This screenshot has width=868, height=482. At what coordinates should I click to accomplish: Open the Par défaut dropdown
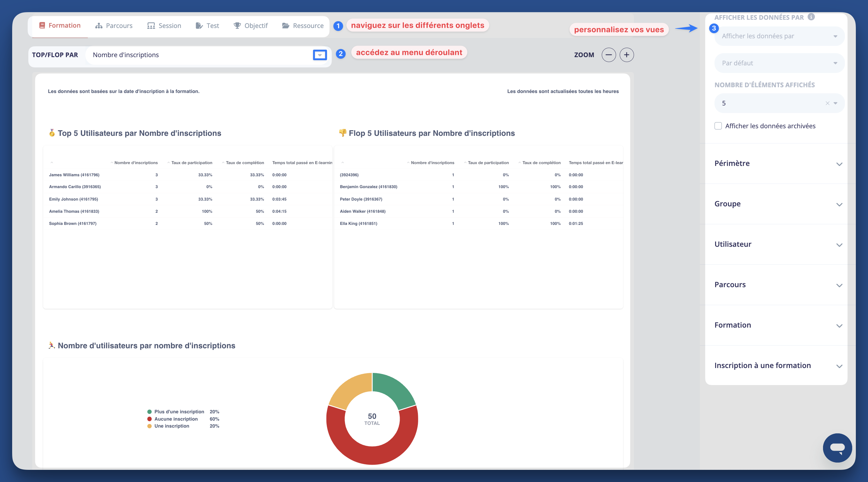pyautogui.click(x=779, y=63)
